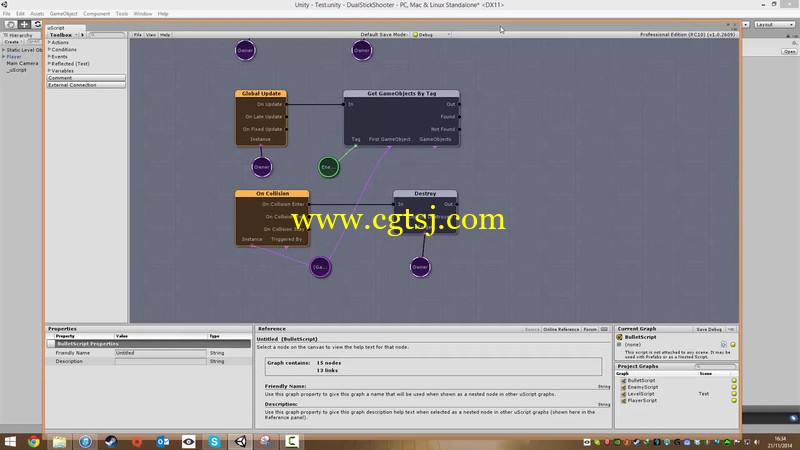Image resolution: width=800 pixels, height=450 pixels.
Task: Open the uScript Help menu
Action: [x=165, y=35]
